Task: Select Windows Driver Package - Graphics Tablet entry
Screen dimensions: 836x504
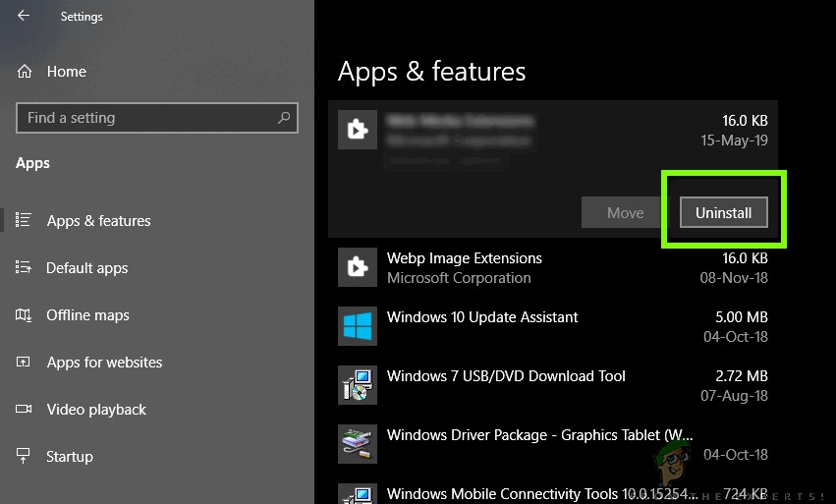Action: click(x=553, y=444)
